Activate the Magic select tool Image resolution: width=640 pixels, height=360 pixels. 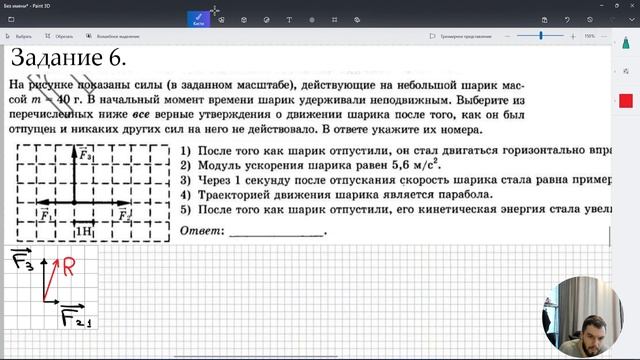point(113,36)
